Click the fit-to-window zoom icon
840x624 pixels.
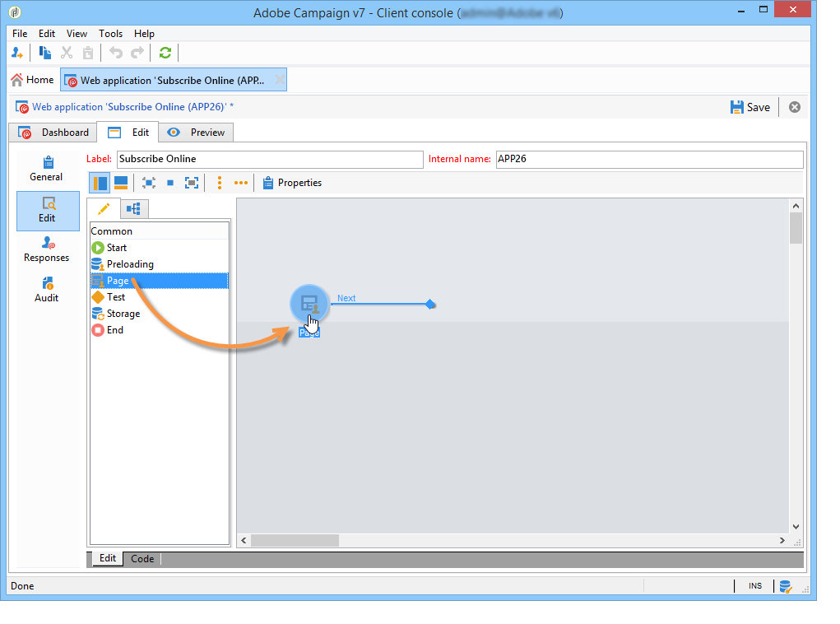[192, 183]
